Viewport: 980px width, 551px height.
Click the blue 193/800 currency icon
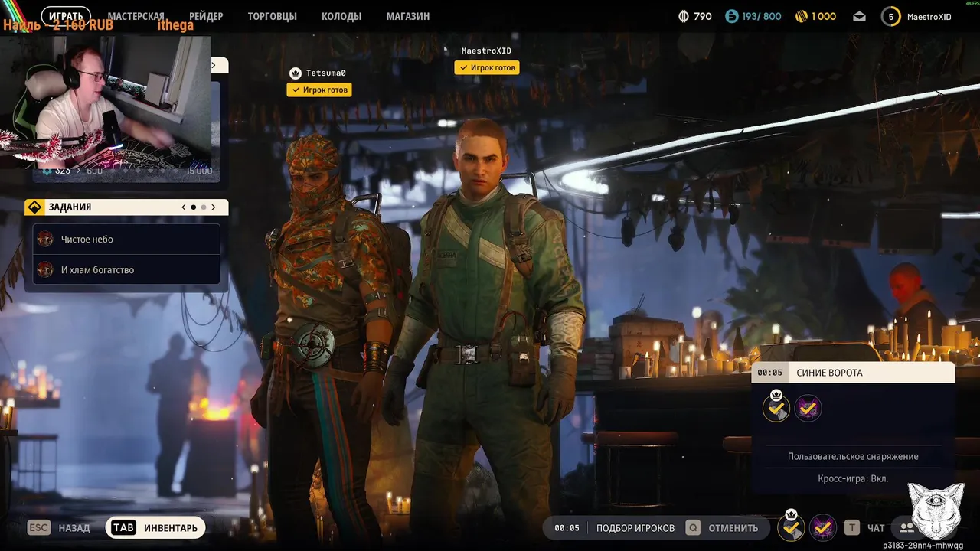pyautogui.click(x=732, y=16)
